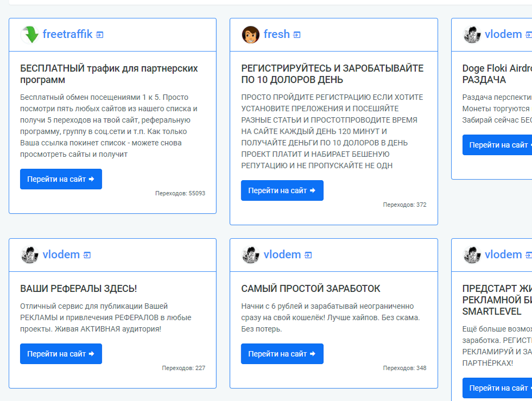Open vlodem link on ПРЕДСТАРТ SMARTLEVEL card

pyautogui.click(x=503, y=254)
